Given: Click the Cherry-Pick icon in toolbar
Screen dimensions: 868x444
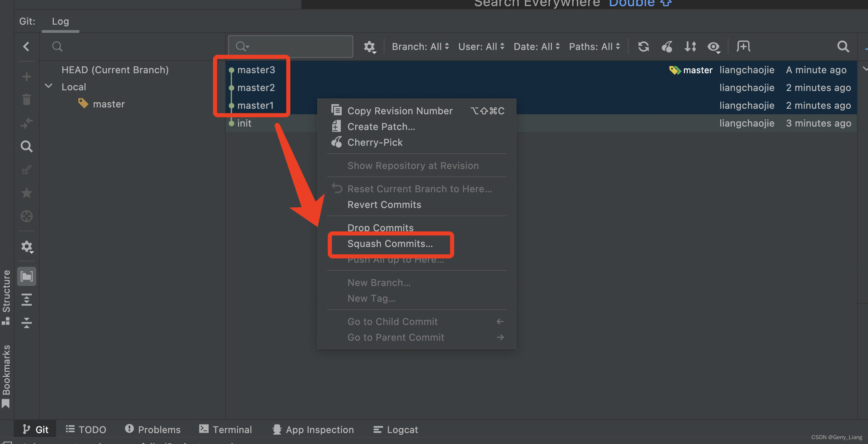Looking at the screenshot, I should pyautogui.click(x=667, y=47).
